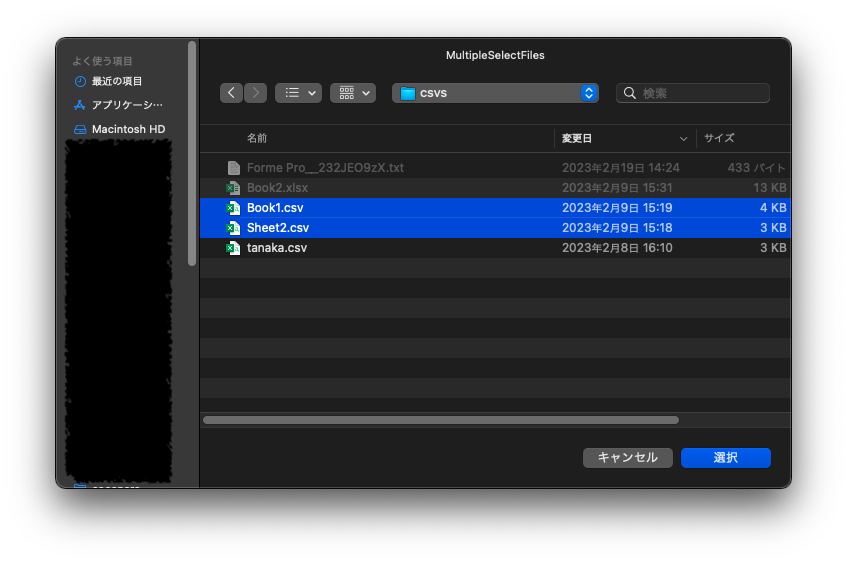Click the sidebar vertical scrollbar
This screenshot has width=847, height=562.
[x=192, y=150]
